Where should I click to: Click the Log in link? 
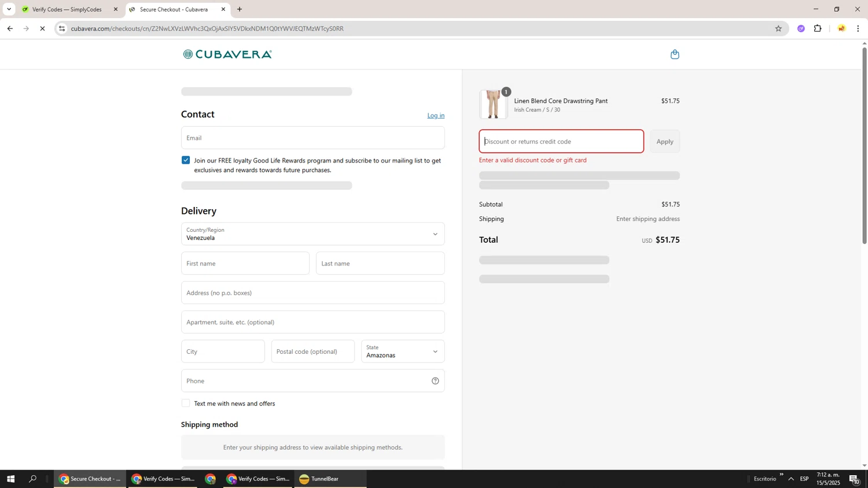coord(436,116)
